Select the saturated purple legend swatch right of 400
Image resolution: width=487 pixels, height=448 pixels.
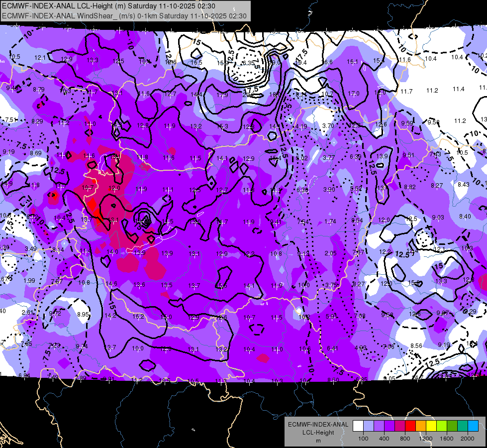390,426
